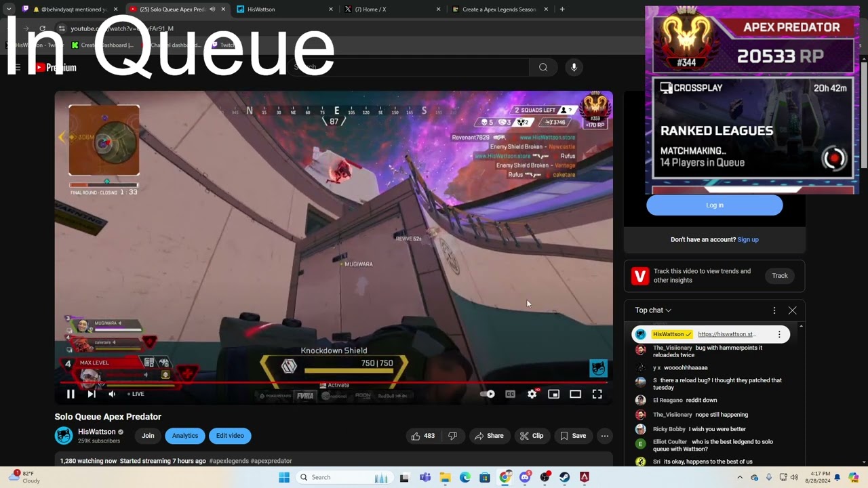868x488 pixels.
Task: Open video player settings gear
Action: 532,394
